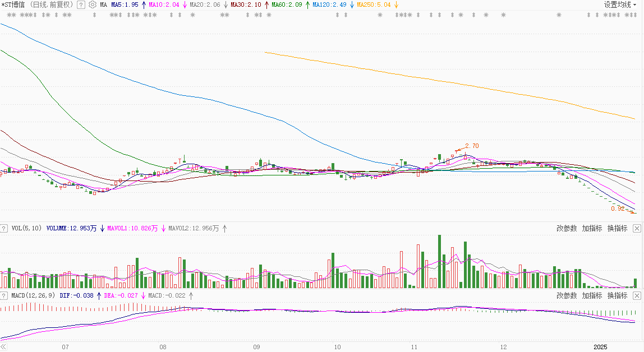Click 加指标 in the MACD panel
644x352 pixels.
592,296
